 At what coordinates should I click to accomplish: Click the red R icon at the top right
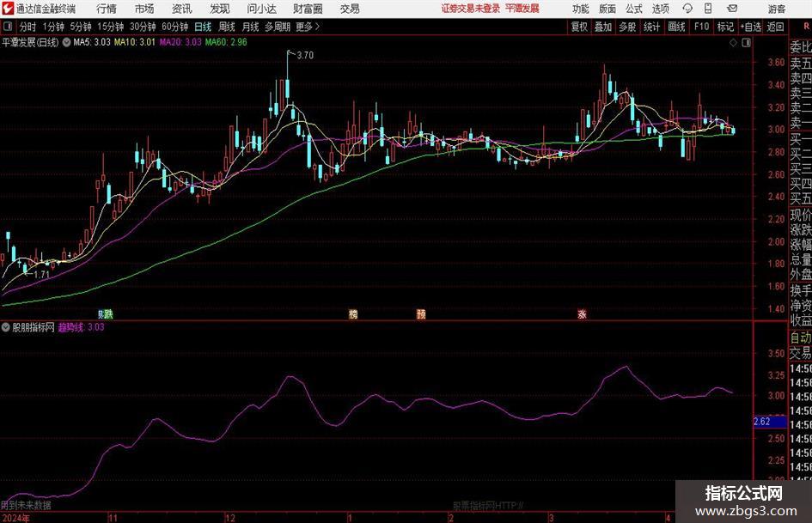[806, 26]
